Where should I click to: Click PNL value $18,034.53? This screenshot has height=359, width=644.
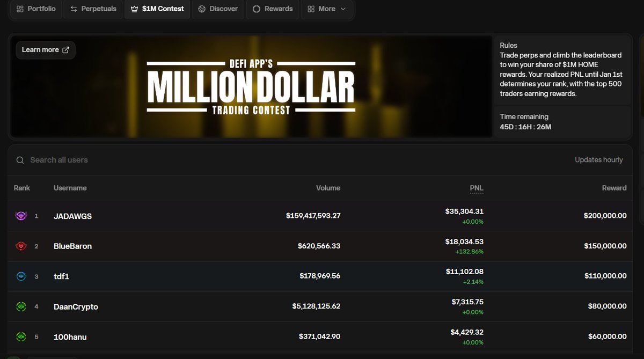(x=465, y=242)
